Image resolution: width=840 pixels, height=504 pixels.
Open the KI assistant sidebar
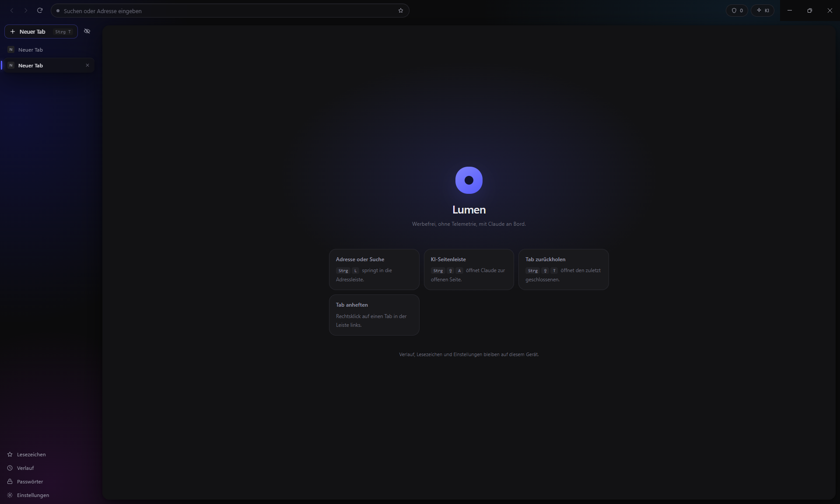pos(763,10)
